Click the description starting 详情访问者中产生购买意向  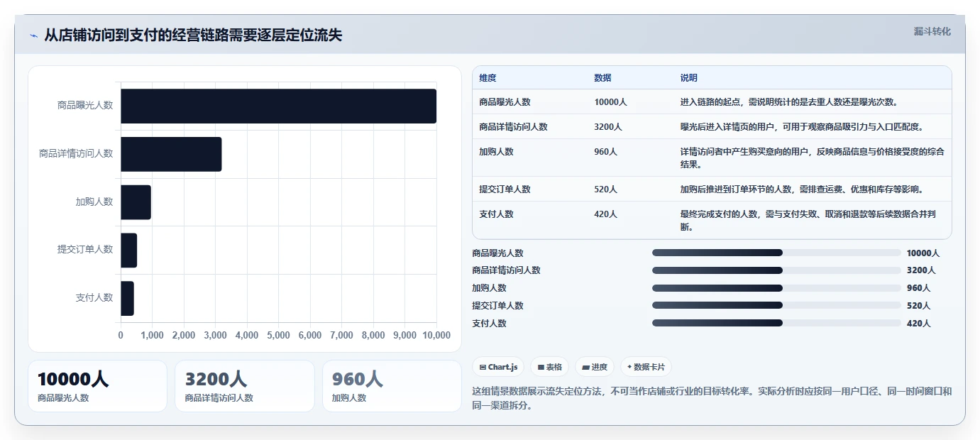(812, 158)
